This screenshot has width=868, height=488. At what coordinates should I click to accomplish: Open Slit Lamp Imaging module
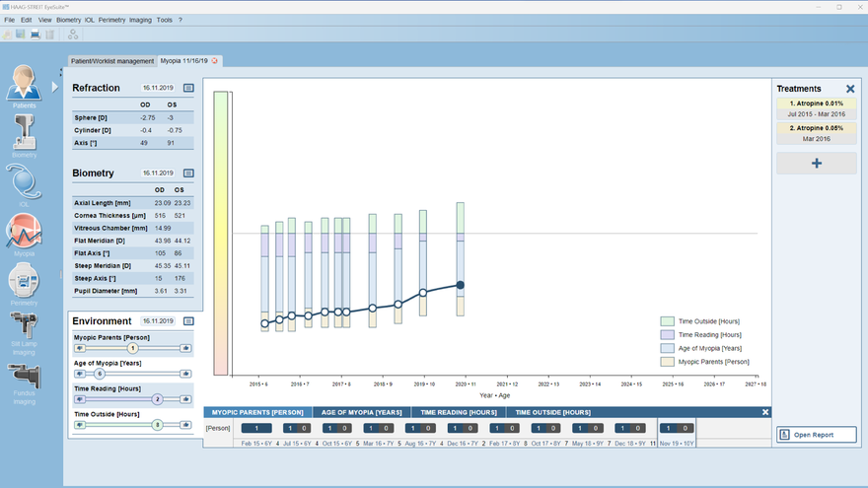24,332
